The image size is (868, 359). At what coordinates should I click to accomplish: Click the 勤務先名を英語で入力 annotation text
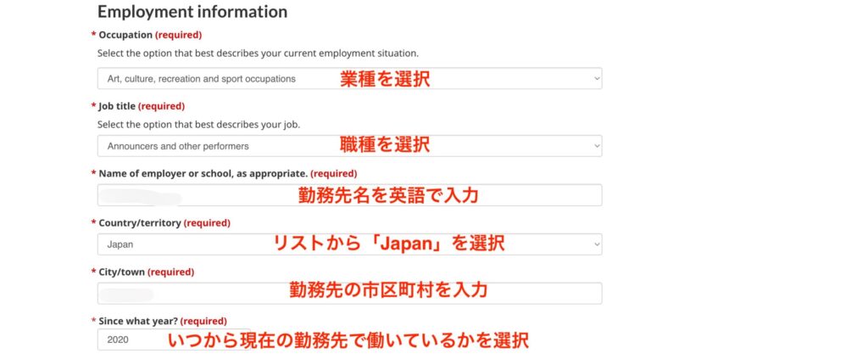click(x=388, y=195)
